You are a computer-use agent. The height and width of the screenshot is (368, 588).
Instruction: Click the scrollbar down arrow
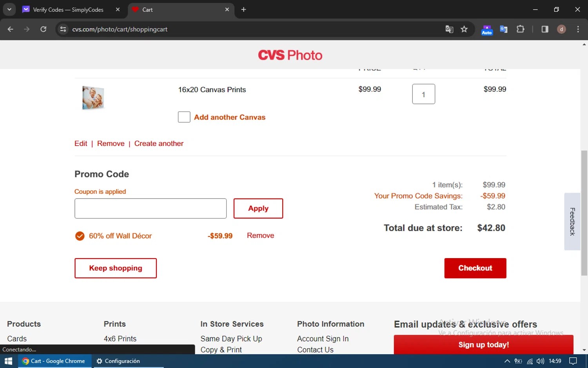[x=584, y=350]
